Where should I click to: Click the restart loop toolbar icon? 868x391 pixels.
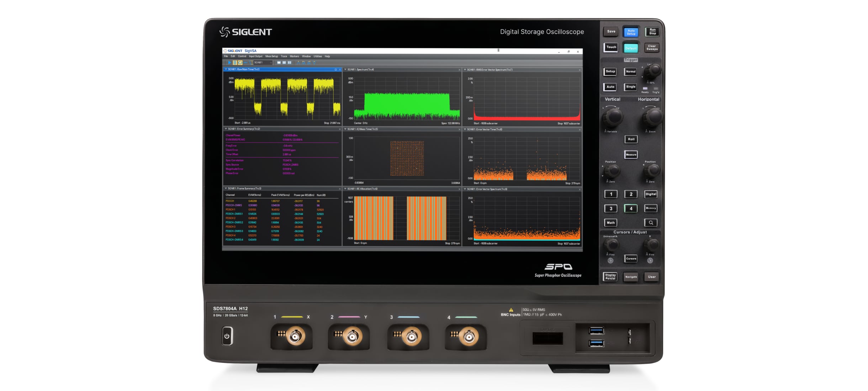click(x=240, y=63)
